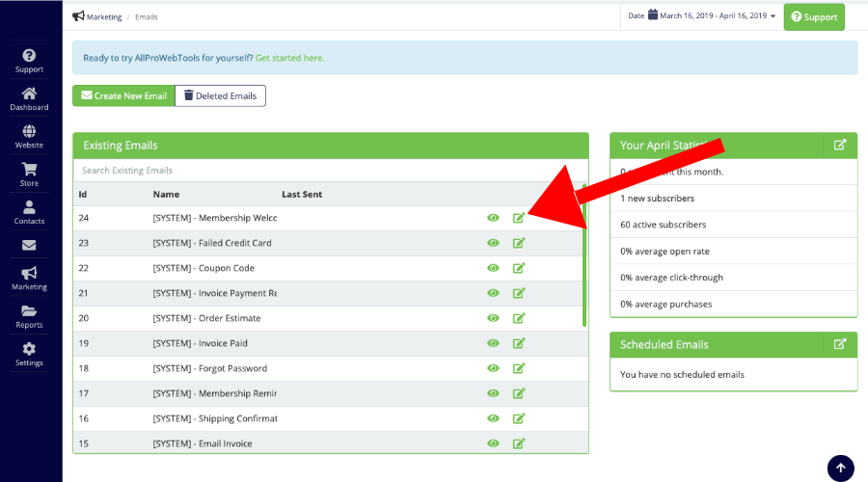Viewport: 868px width, 482px height.
Task: Click the Create New Email button
Action: (x=123, y=95)
